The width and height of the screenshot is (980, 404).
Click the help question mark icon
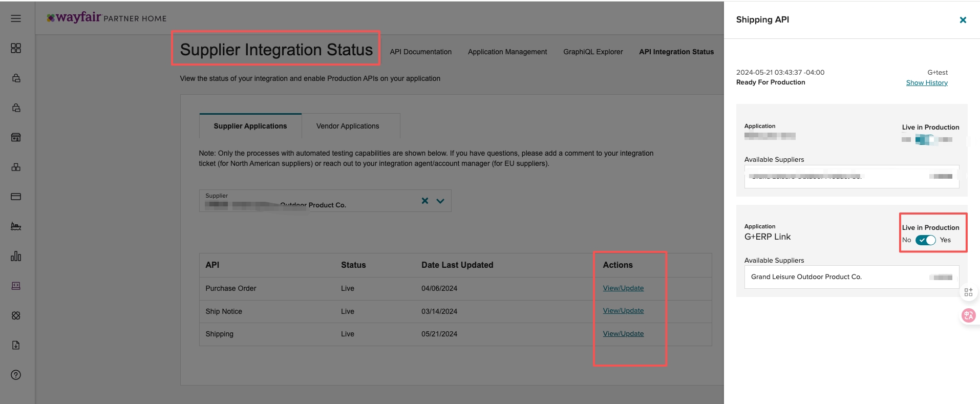(x=16, y=375)
